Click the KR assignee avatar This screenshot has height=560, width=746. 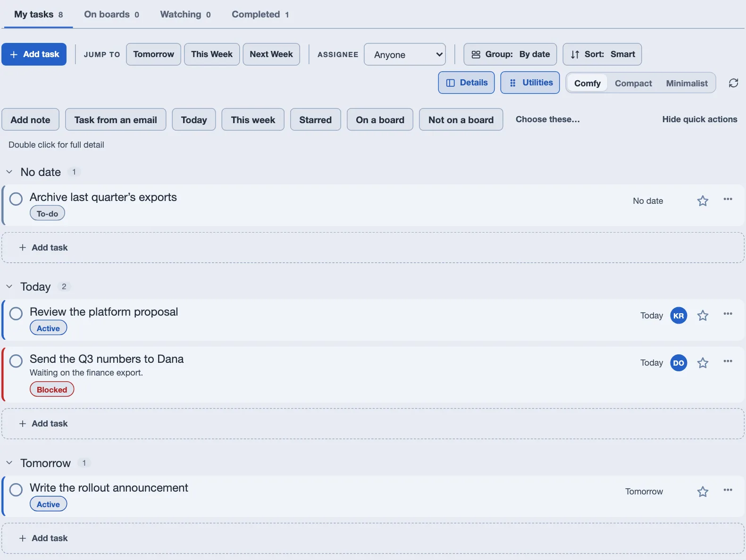(679, 316)
